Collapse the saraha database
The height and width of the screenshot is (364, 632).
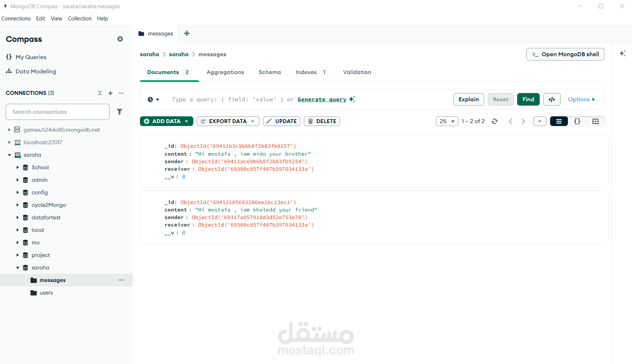pyautogui.click(x=18, y=268)
